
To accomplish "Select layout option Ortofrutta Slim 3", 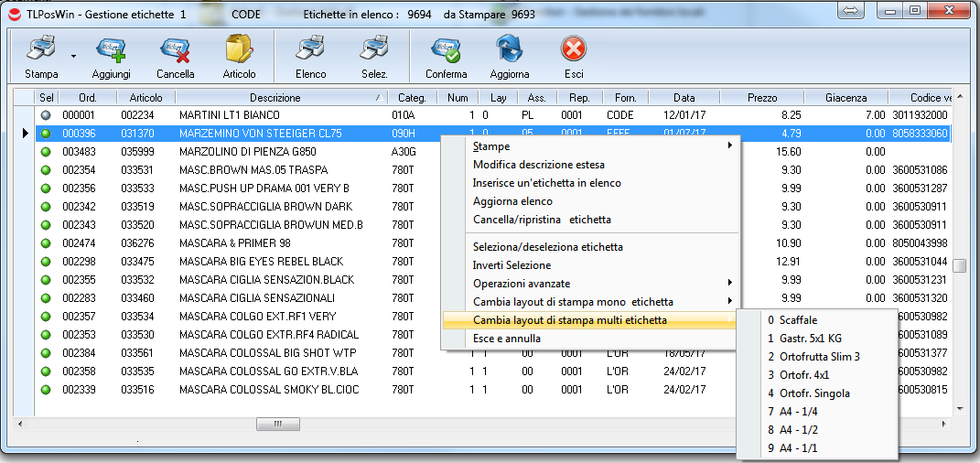I will (819, 357).
